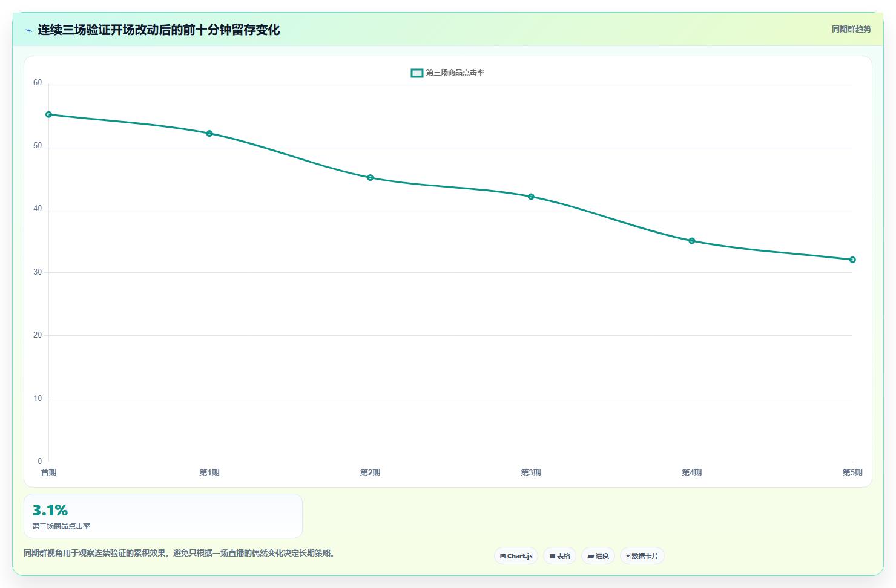Open the Chart.js chip
Image resolution: width=896 pixels, height=588 pixels.
click(516, 556)
